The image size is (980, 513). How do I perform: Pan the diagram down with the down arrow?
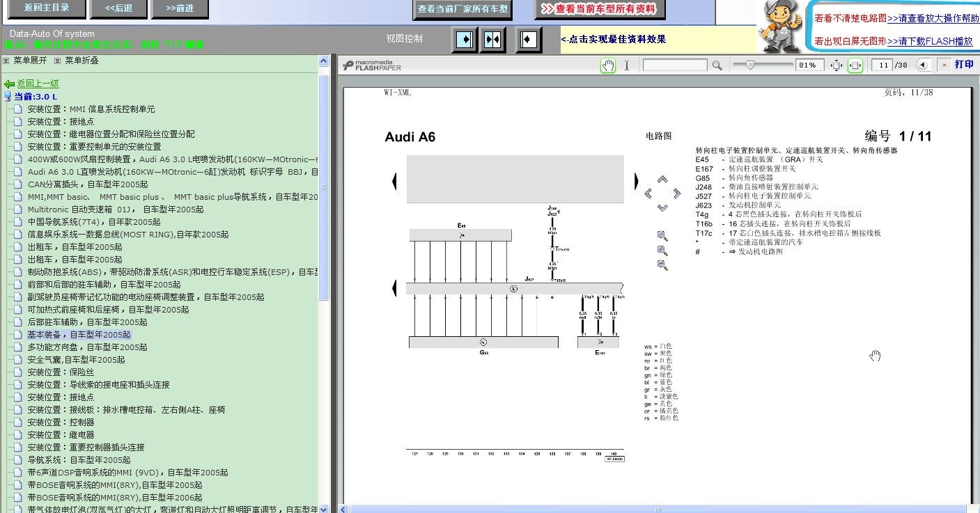click(662, 207)
